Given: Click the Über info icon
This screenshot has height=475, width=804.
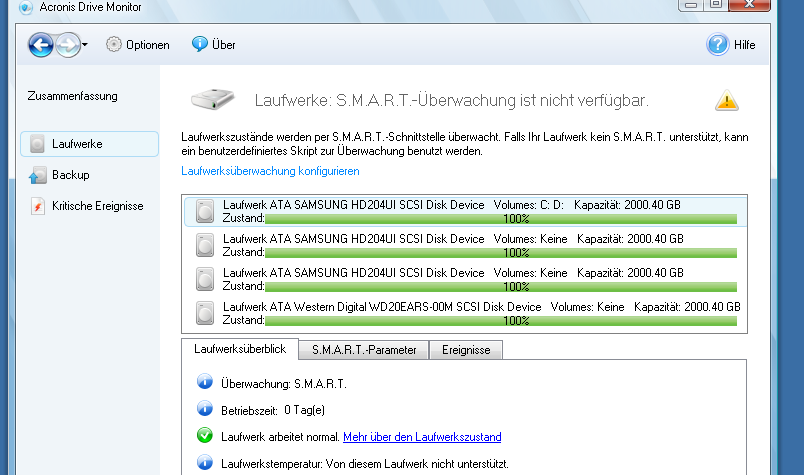Looking at the screenshot, I should pos(199,44).
